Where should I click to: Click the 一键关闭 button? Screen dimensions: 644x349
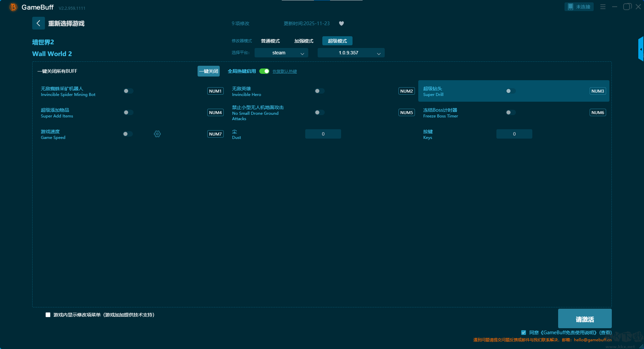tap(208, 71)
